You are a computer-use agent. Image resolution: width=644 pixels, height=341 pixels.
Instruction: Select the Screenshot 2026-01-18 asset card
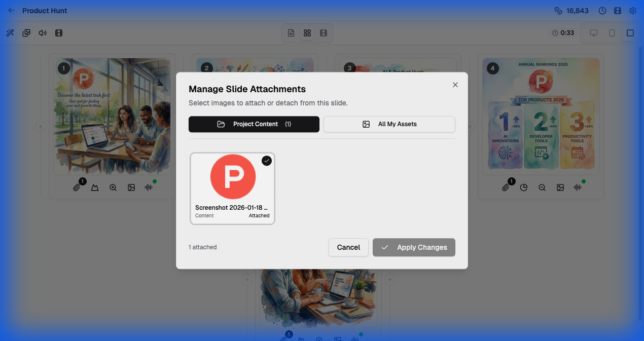232,188
